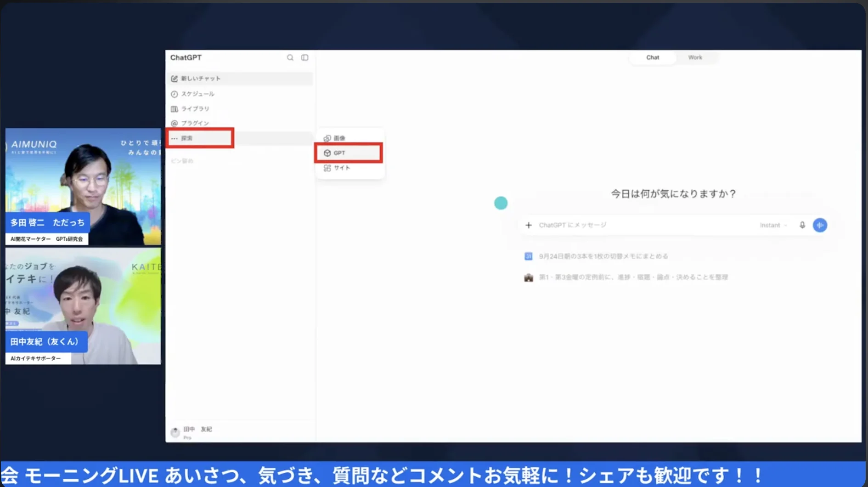Click the calendar icon beside 9月24日 suggestion
The width and height of the screenshot is (868, 487).
point(529,256)
